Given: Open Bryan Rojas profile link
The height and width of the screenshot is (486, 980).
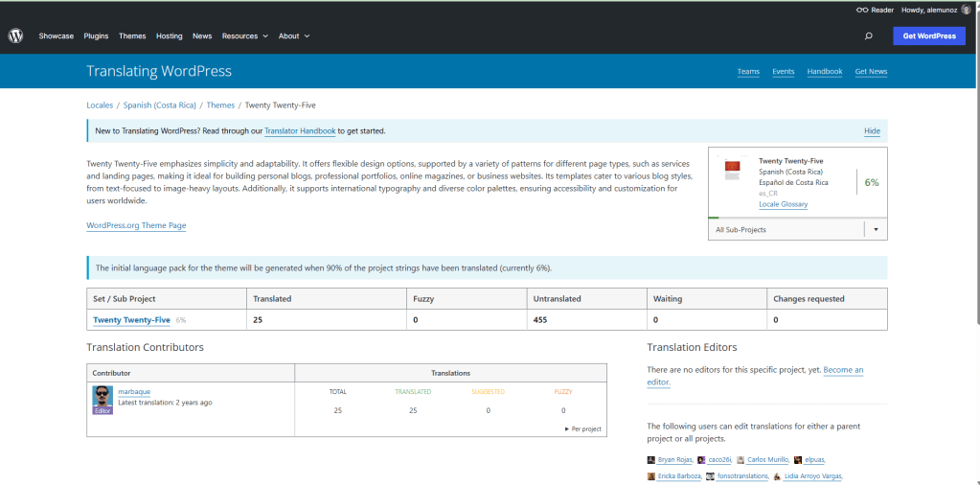Looking at the screenshot, I should click(675, 460).
